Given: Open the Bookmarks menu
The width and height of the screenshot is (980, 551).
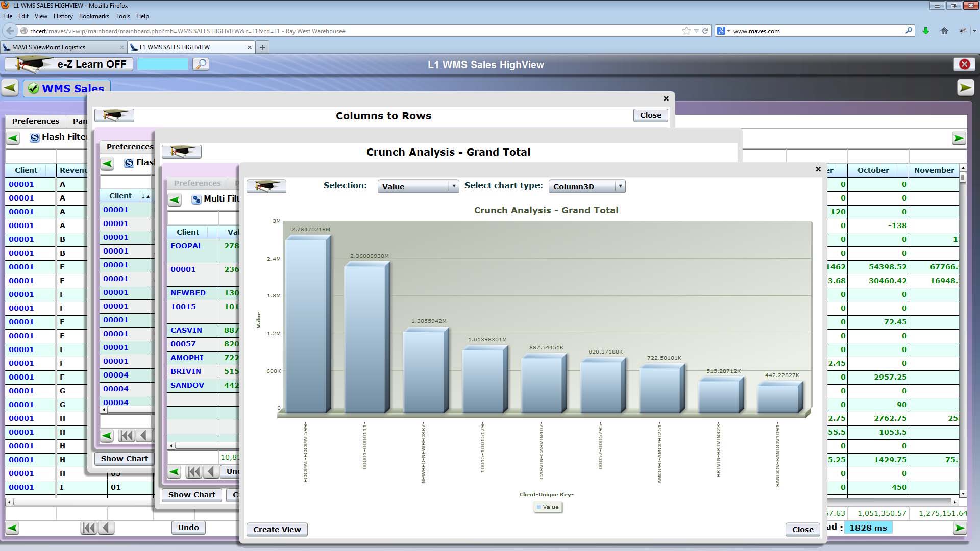Looking at the screenshot, I should [x=94, y=16].
